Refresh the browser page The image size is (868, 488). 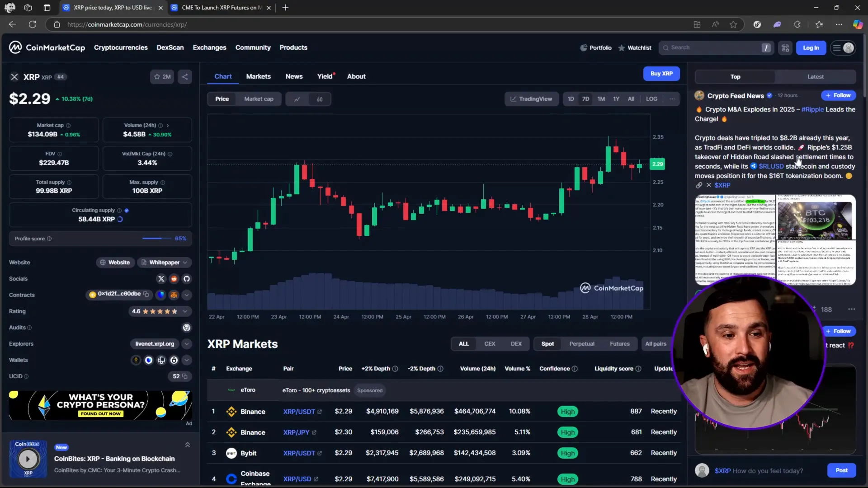[33, 24]
